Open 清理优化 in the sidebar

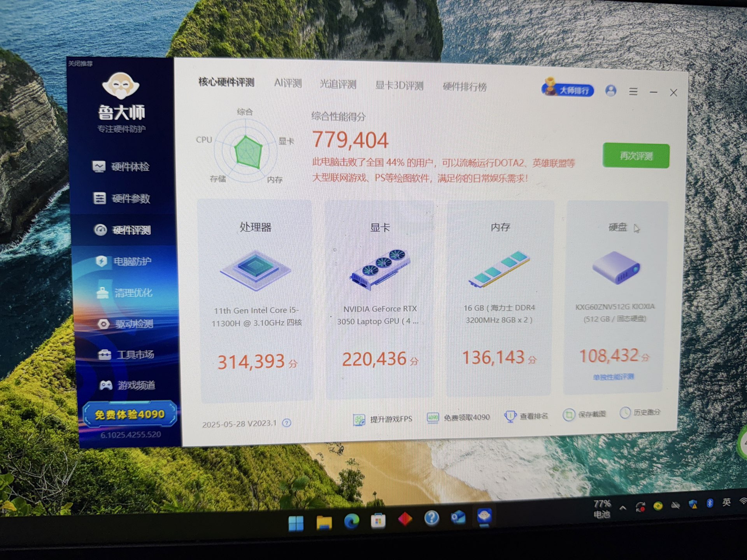124,292
